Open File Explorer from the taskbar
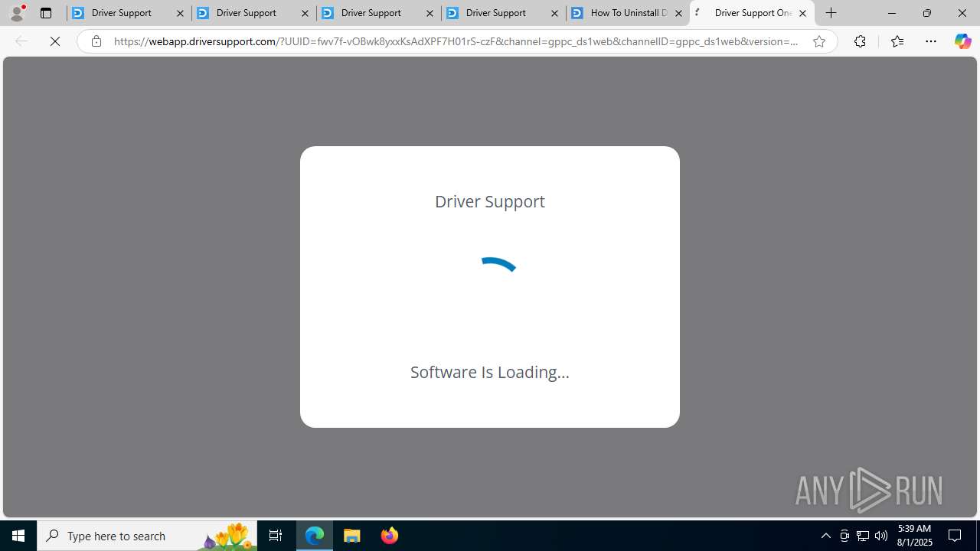This screenshot has height=551, width=980. coord(352,536)
